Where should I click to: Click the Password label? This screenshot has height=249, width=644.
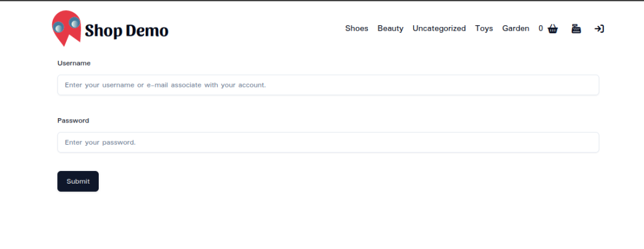click(73, 120)
